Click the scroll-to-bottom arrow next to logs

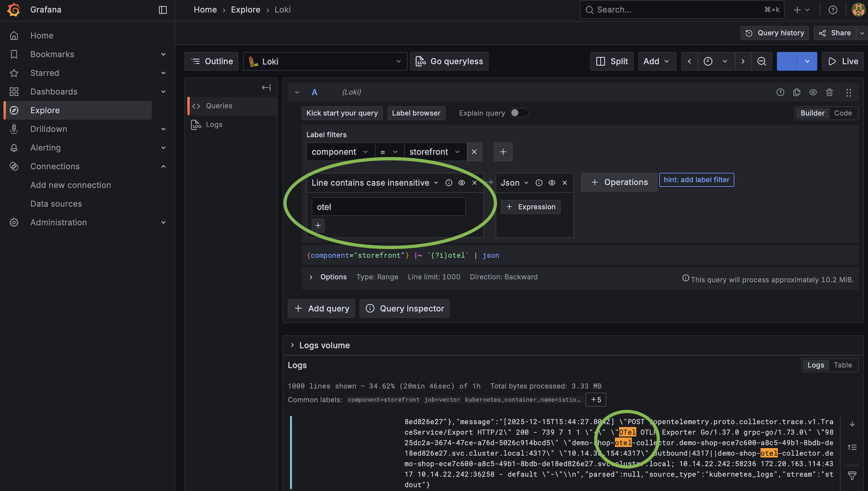[x=853, y=424]
